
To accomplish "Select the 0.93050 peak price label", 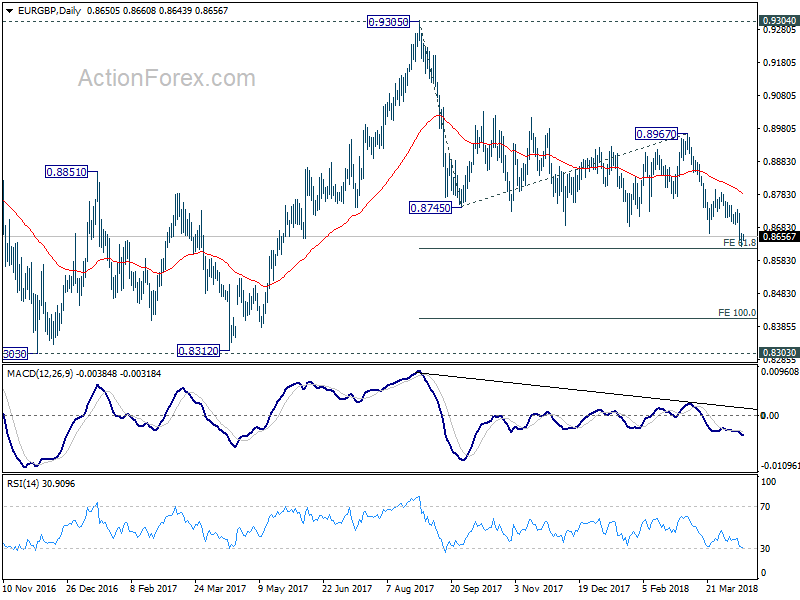I will click(388, 22).
